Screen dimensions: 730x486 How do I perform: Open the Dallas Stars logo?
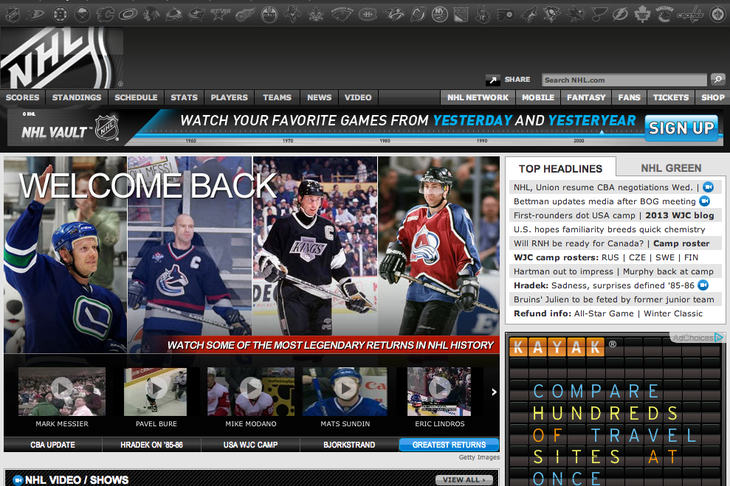tap(219, 14)
